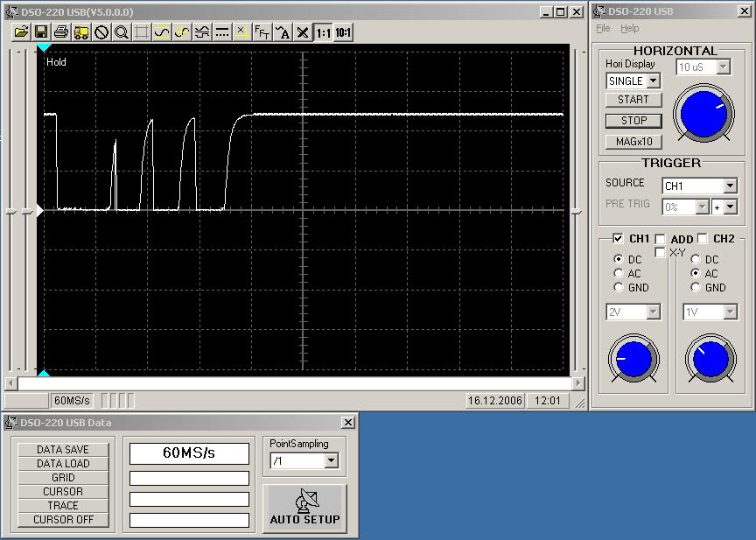
Task: Enable the CH1 checkbox
Action: click(x=618, y=238)
